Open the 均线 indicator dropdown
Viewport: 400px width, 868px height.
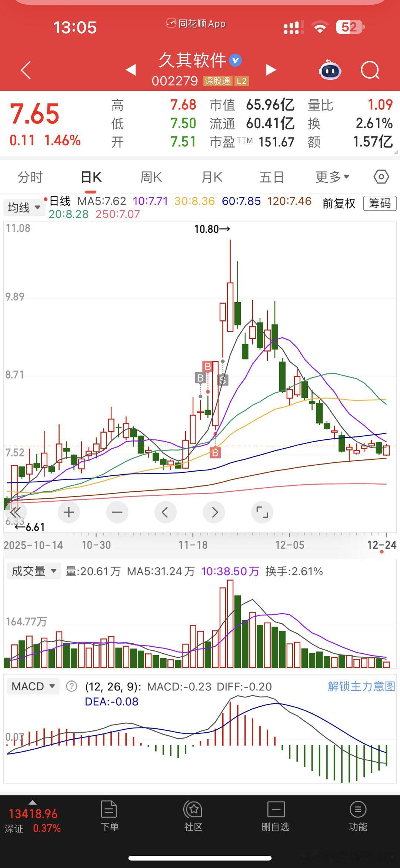point(24,207)
